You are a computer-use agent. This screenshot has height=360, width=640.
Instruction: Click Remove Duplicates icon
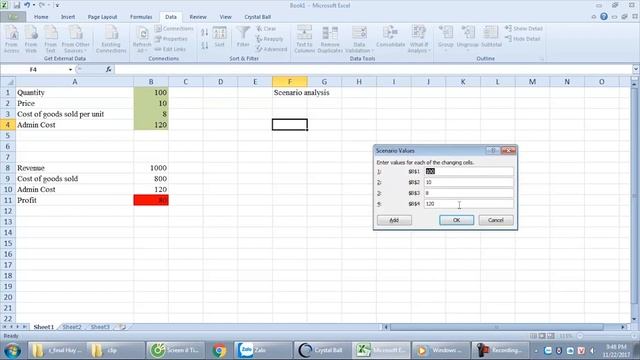pos(330,39)
